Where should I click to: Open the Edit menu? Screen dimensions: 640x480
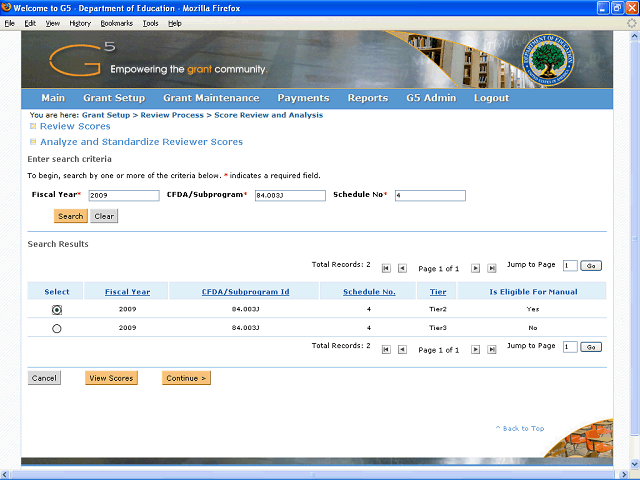pyautogui.click(x=30, y=23)
